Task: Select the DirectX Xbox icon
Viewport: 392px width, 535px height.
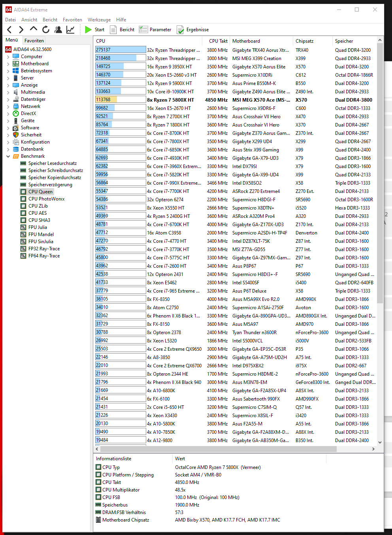Action: pyautogui.click(x=16, y=113)
